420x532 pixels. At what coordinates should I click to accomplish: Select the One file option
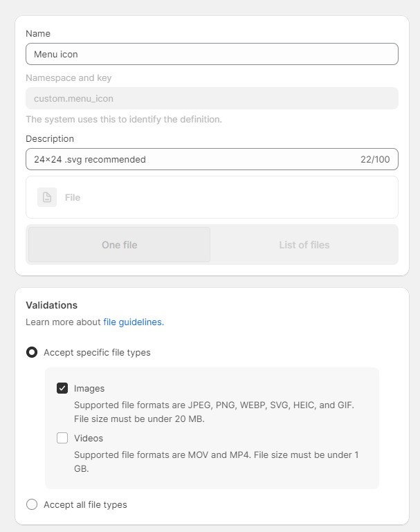(119, 245)
